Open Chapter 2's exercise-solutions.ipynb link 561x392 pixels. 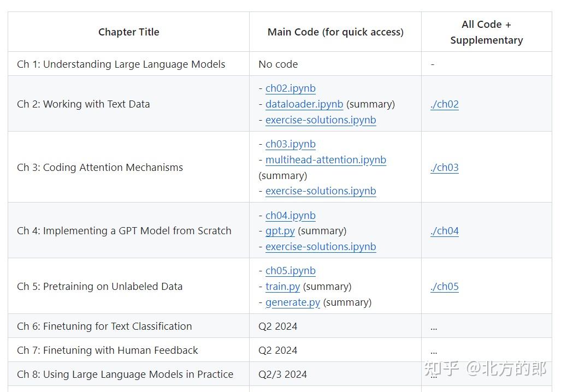(320, 120)
